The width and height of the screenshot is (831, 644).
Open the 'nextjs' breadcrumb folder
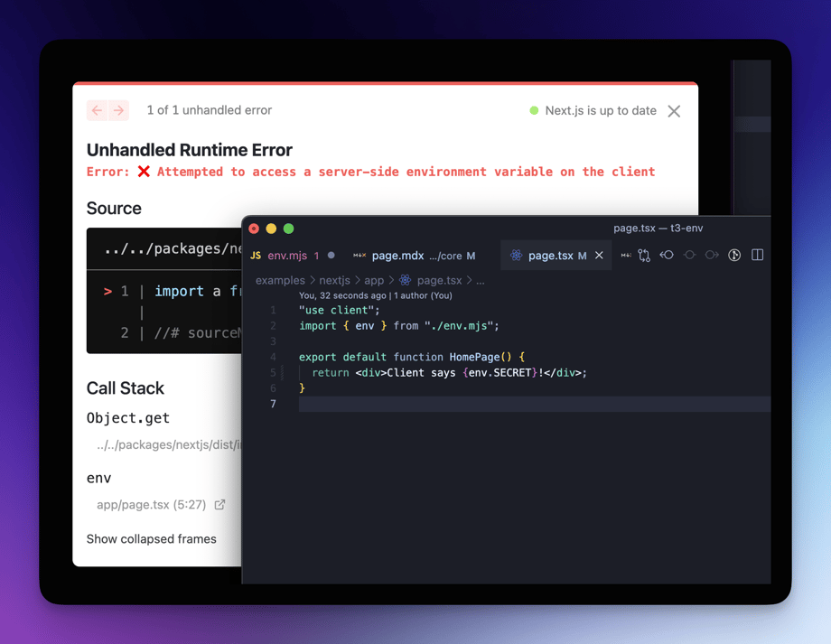pyautogui.click(x=334, y=281)
